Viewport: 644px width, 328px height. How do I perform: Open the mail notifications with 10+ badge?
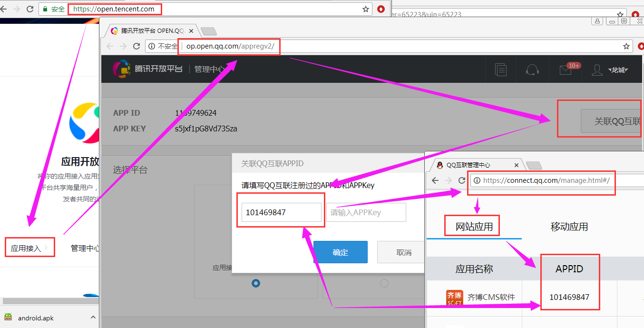[x=566, y=70]
